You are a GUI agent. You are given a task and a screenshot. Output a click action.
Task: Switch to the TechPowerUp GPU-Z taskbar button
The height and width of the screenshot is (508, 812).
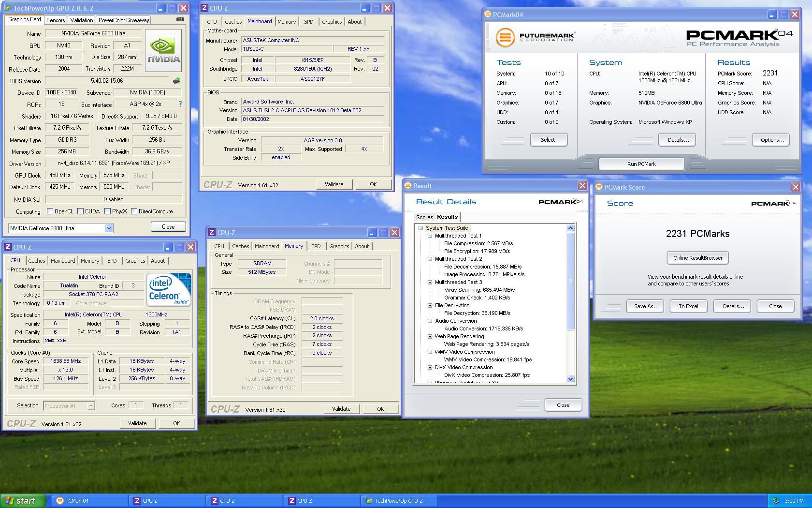pos(399,501)
